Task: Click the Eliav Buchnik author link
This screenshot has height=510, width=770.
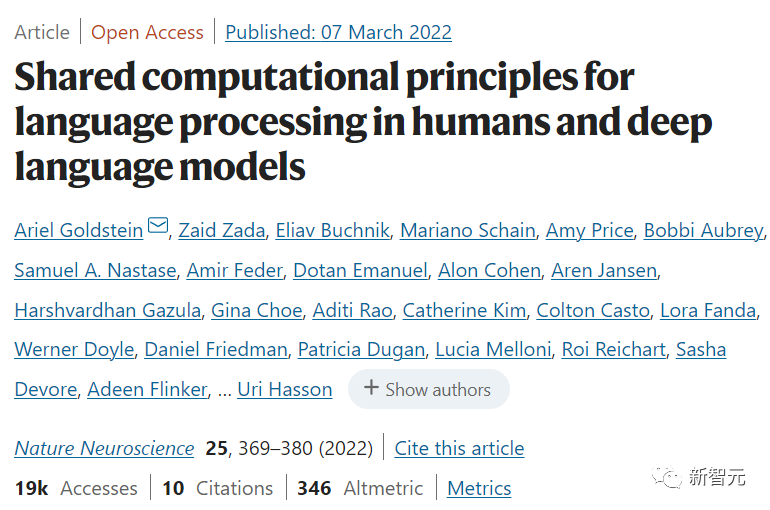Action: (332, 230)
